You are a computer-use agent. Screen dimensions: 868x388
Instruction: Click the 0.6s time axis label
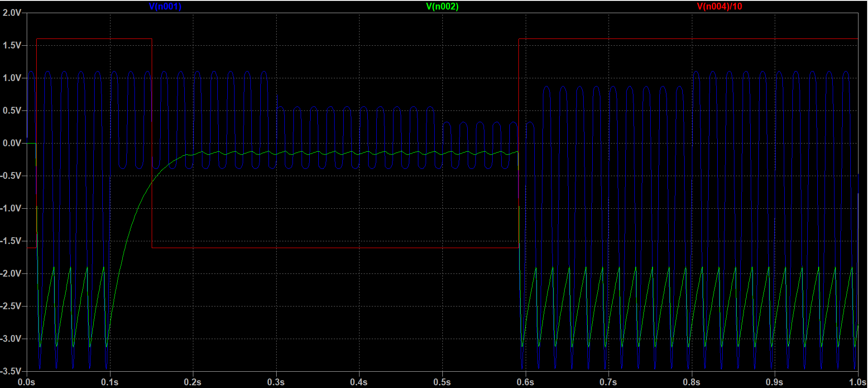[525, 382]
